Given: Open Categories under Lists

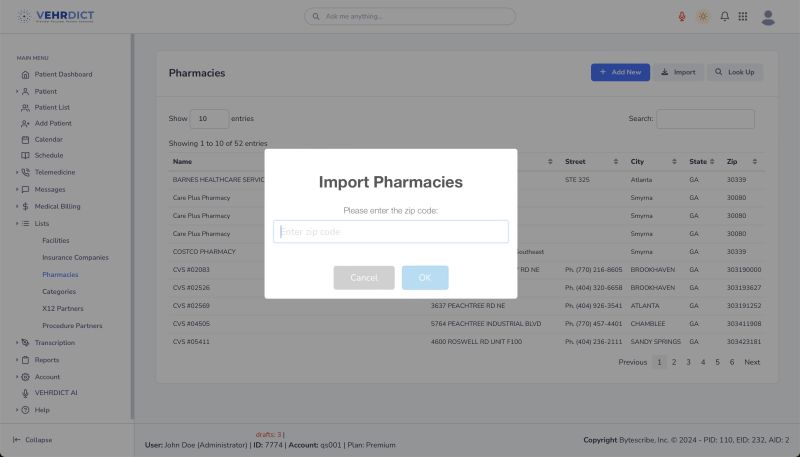Looking at the screenshot, I should click(59, 292).
